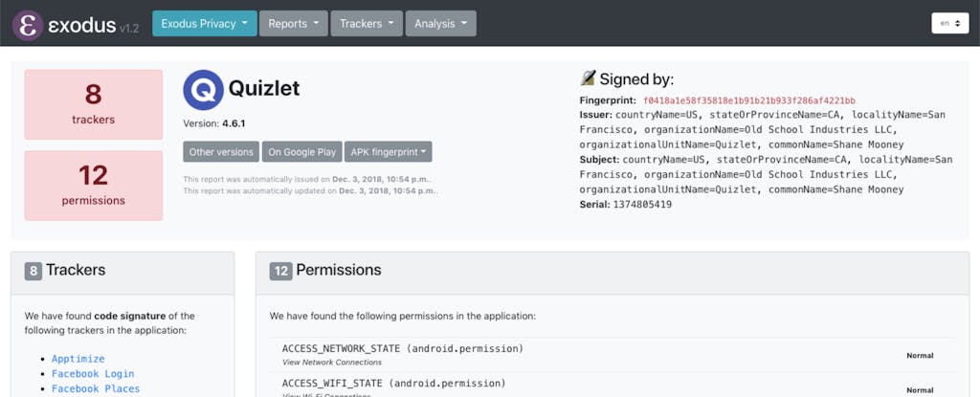Open the Facebook Login tracker link

(x=93, y=374)
